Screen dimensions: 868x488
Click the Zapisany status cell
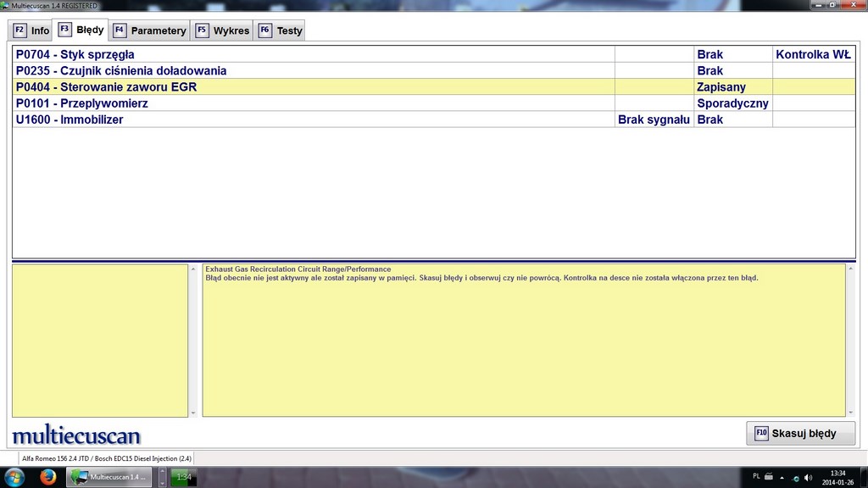tap(733, 87)
